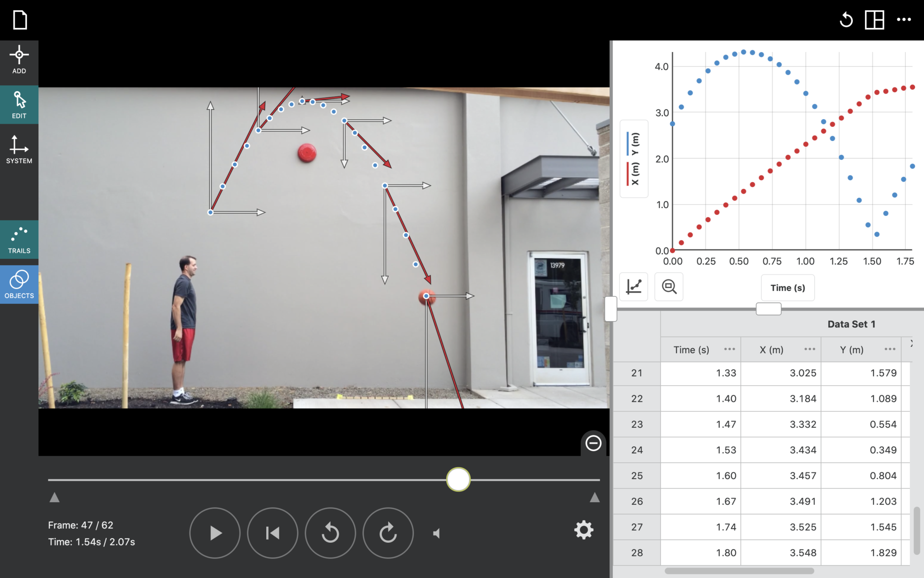
Task: Toggle the split layout view
Action: click(874, 20)
